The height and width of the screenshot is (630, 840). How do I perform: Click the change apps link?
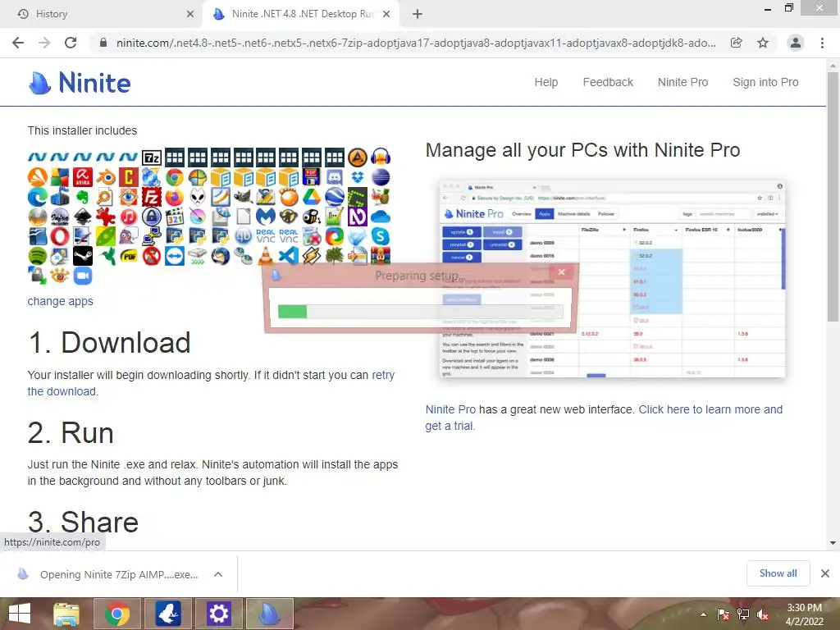(61, 301)
